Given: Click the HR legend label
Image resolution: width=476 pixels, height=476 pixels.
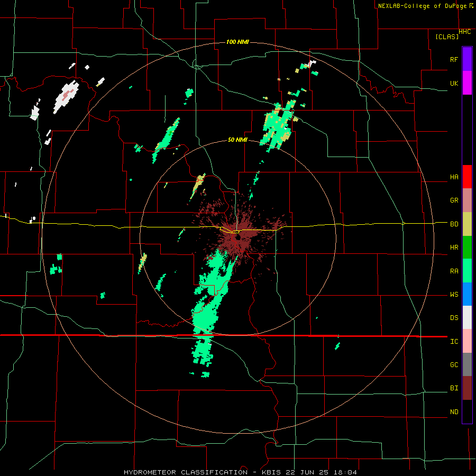Looking at the screenshot, I should 454,248.
